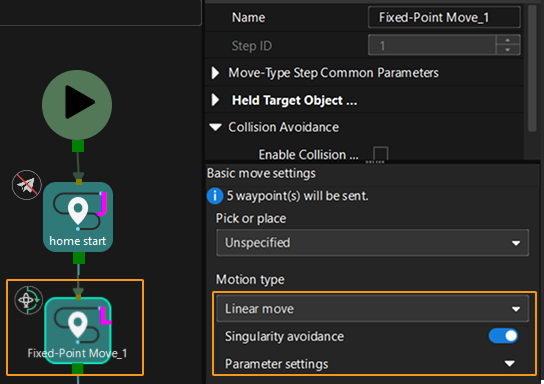Select the home start move node
The width and height of the screenshot is (544, 384).
(78, 217)
